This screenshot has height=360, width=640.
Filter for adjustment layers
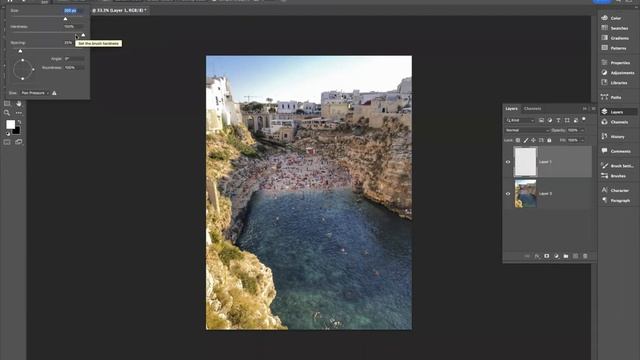coord(550,120)
